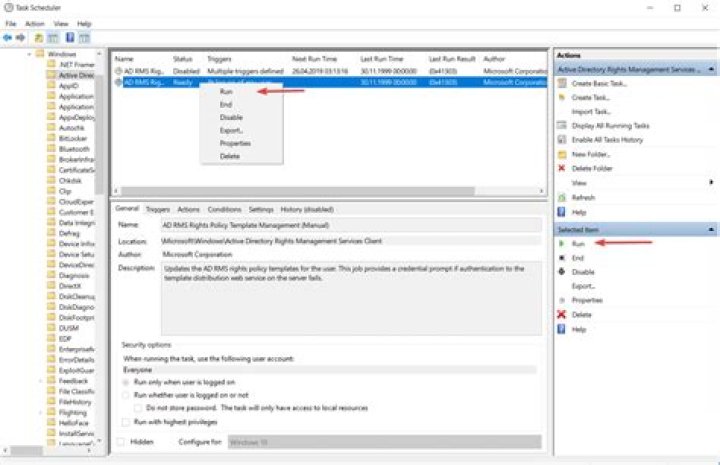This screenshot has width=720, height=465.
Task: Click the Properties icon under Selected Item
Action: 562,300
